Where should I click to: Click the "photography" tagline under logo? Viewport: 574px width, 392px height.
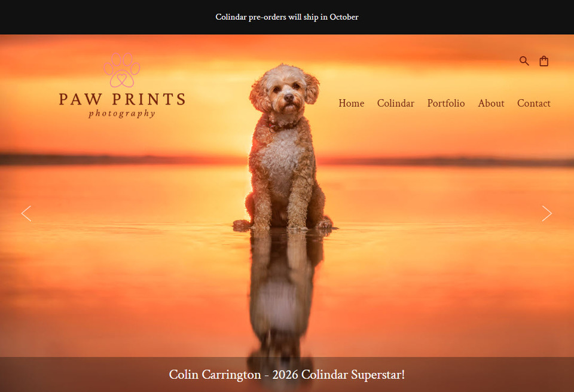pyautogui.click(x=122, y=114)
